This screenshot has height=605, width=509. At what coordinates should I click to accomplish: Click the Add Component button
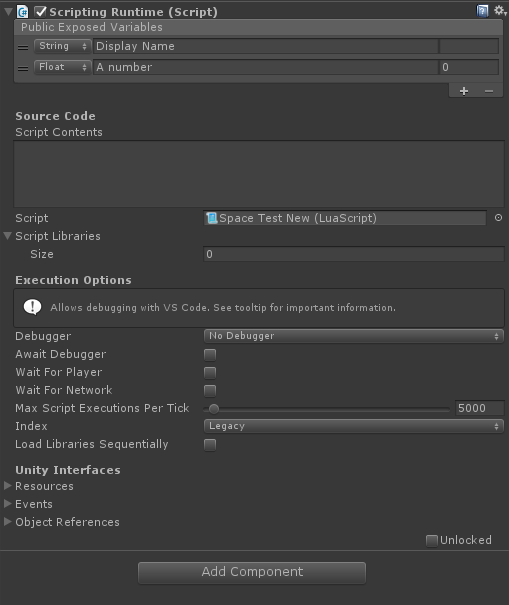click(x=252, y=573)
